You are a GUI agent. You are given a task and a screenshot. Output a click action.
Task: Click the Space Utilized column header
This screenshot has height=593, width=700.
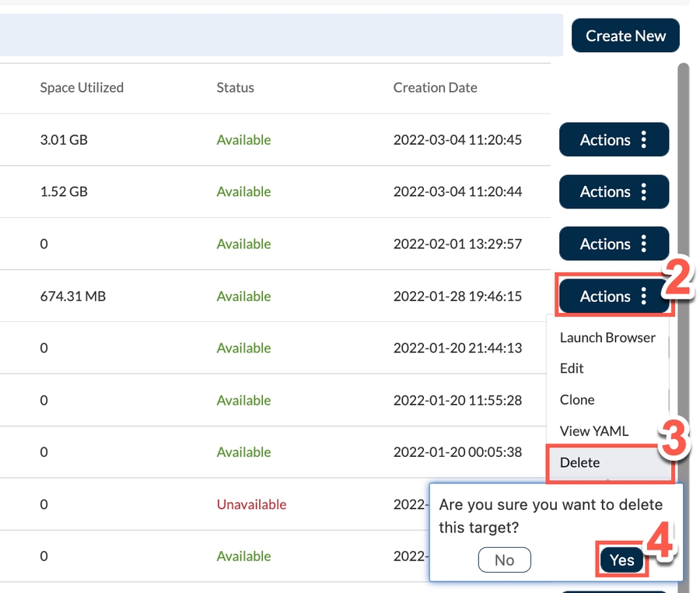(x=82, y=88)
